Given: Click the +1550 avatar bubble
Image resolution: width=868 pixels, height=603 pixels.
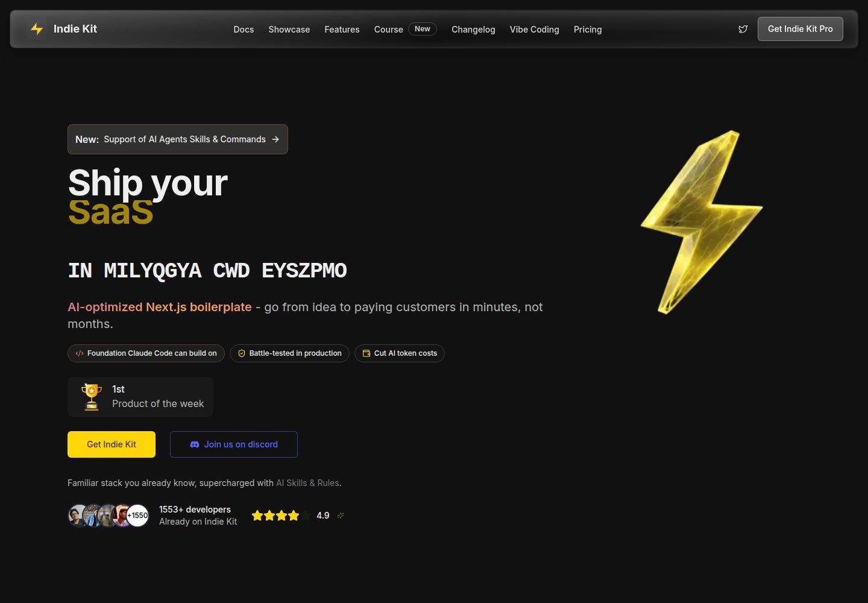Looking at the screenshot, I should click(137, 516).
